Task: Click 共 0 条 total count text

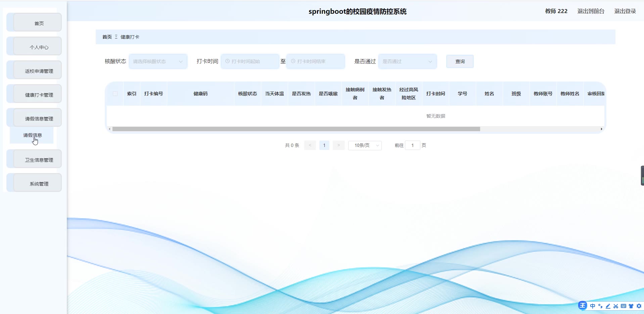Action: point(292,145)
